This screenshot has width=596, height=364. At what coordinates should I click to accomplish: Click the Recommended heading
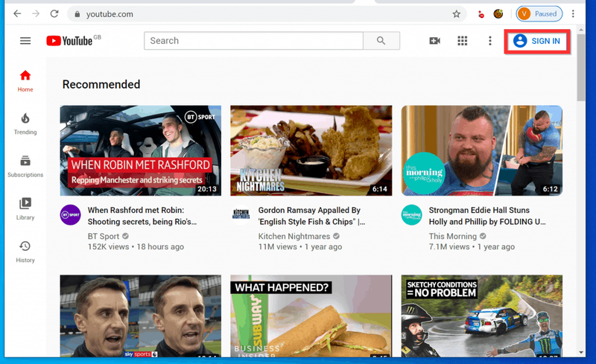click(x=101, y=84)
